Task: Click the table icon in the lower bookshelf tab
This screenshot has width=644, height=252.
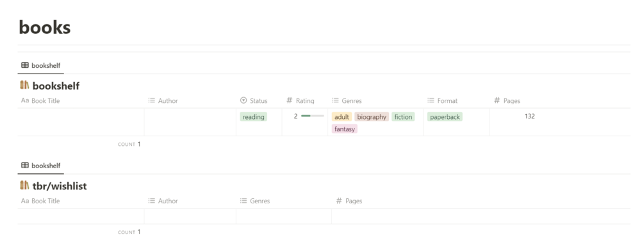Action: coord(25,166)
